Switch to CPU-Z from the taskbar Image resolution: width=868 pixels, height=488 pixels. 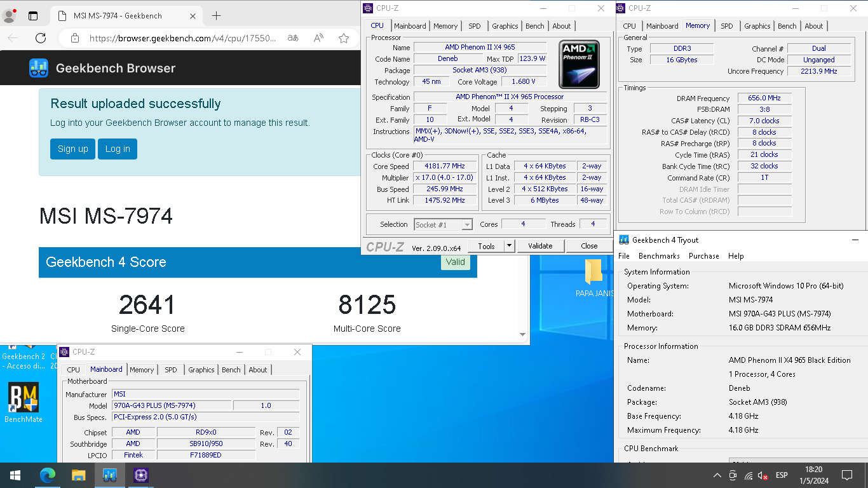pyautogui.click(x=140, y=475)
